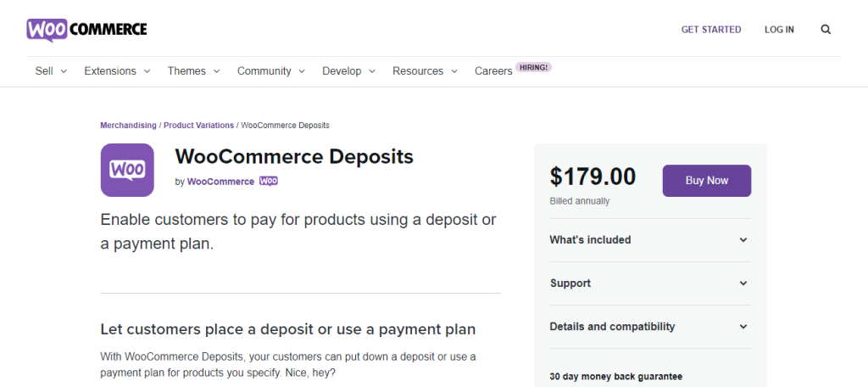The image size is (868, 387).
Task: Click the small Woo badge beside author
Action: (269, 181)
